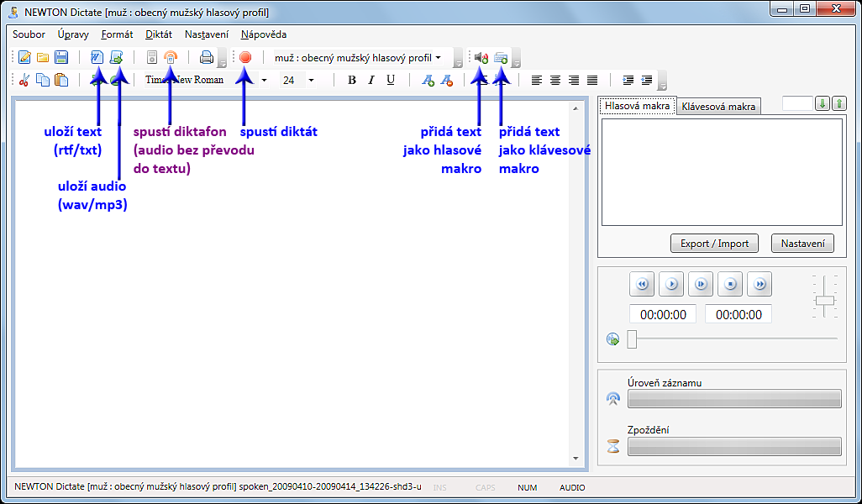Start dictation with the red record button
The height and width of the screenshot is (504, 862).
click(245, 57)
